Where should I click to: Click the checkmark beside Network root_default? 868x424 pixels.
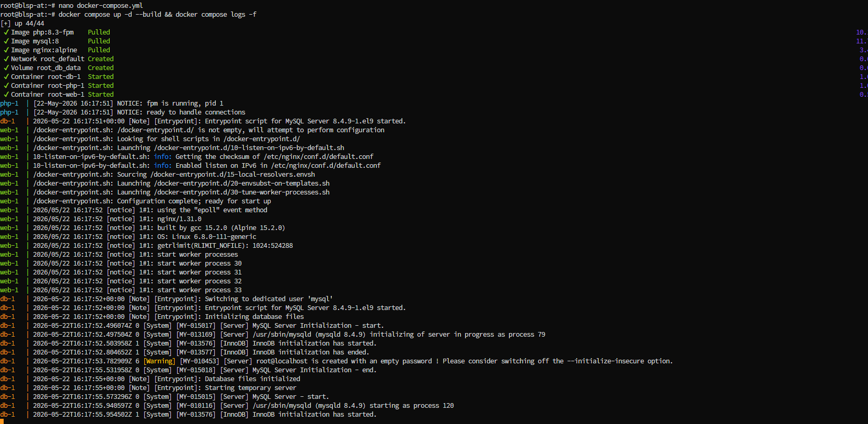click(6, 59)
